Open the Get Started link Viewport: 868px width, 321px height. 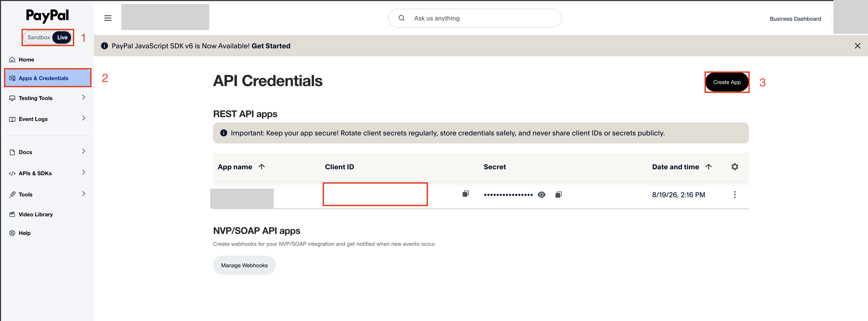pos(271,46)
